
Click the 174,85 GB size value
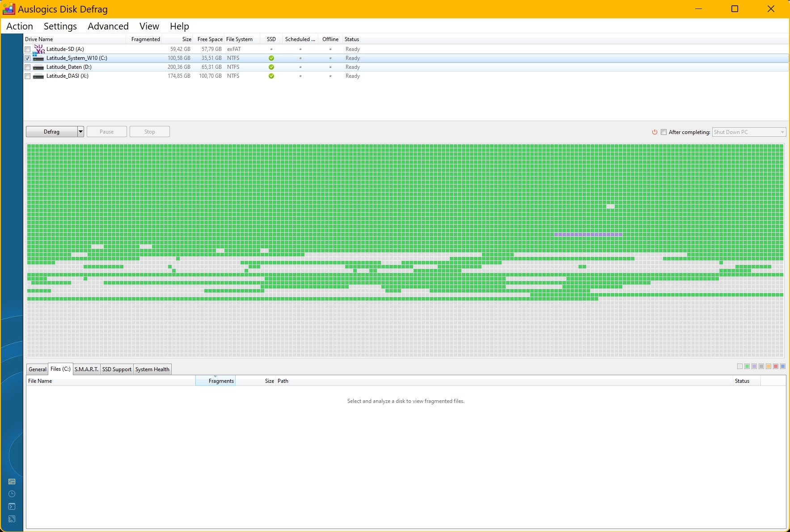179,76
